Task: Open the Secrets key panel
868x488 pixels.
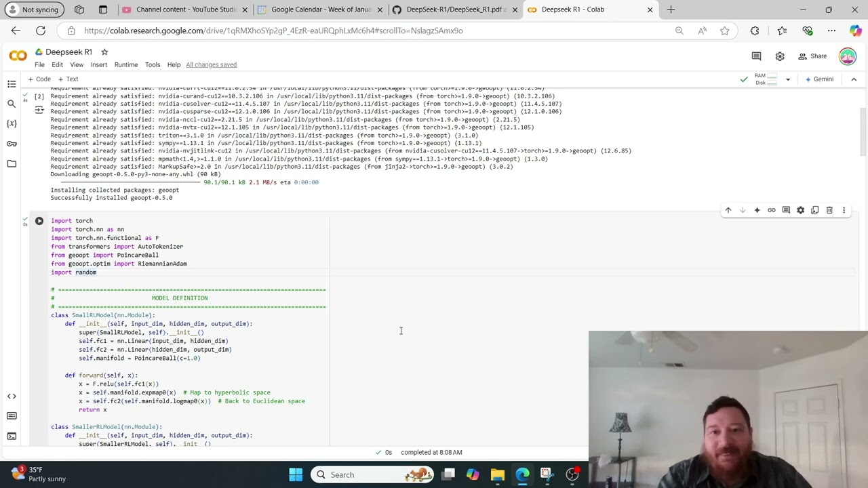Action: click(x=12, y=144)
